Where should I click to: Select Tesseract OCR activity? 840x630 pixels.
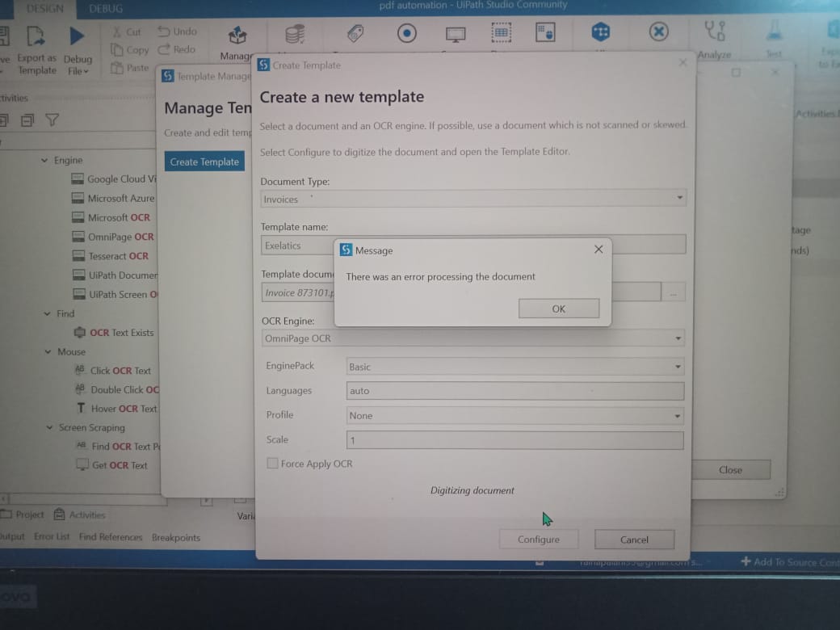(111, 256)
